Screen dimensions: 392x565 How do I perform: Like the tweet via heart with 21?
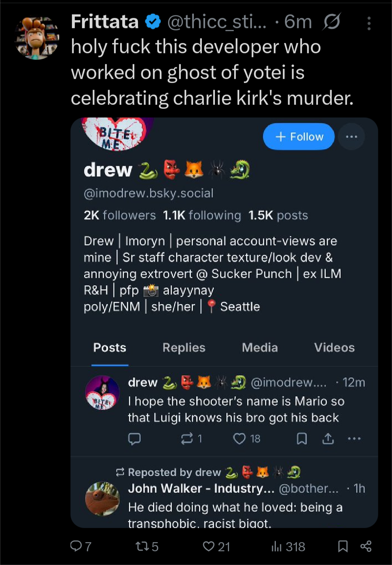coord(209,546)
